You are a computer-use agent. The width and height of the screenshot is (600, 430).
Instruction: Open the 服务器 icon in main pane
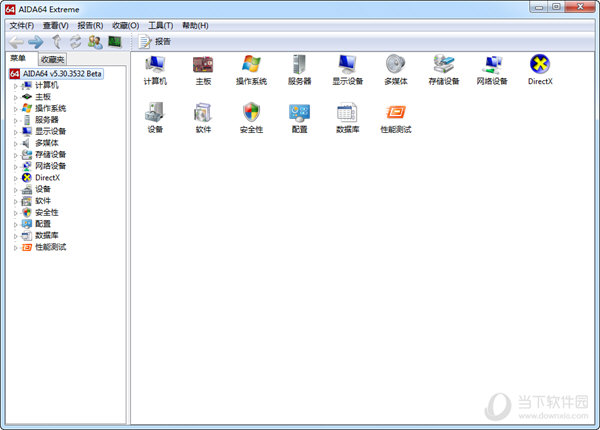pyautogui.click(x=299, y=70)
